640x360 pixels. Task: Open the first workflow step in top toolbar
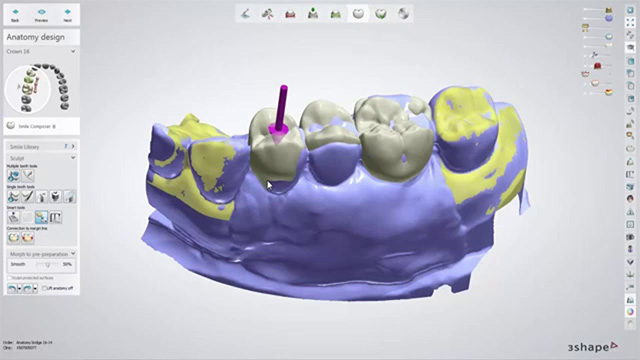click(x=245, y=13)
